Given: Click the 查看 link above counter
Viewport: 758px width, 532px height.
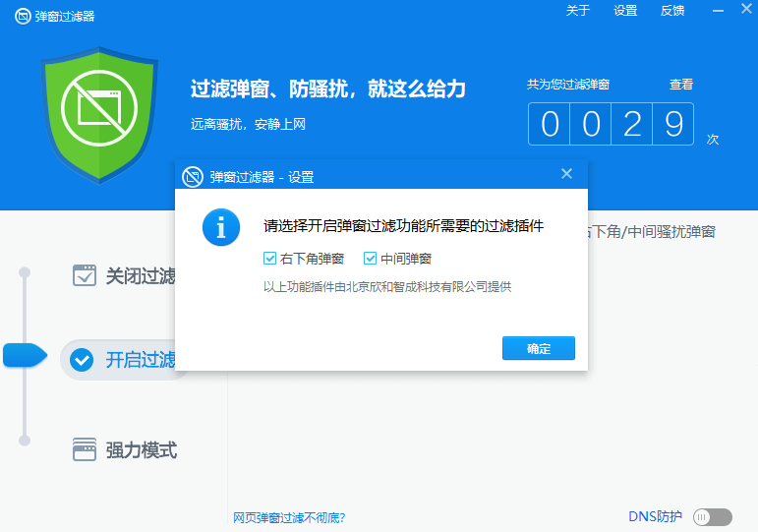Looking at the screenshot, I should click(681, 85).
